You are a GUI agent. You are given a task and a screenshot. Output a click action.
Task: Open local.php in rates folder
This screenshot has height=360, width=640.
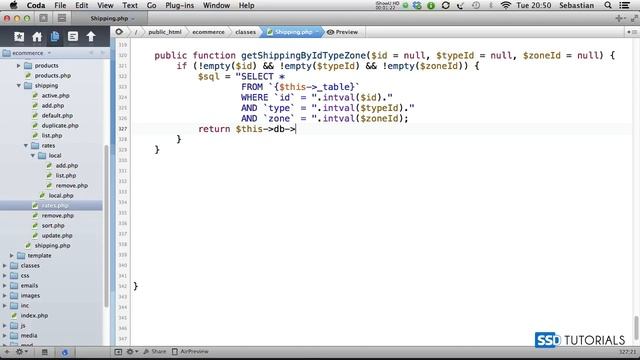[x=60, y=196]
